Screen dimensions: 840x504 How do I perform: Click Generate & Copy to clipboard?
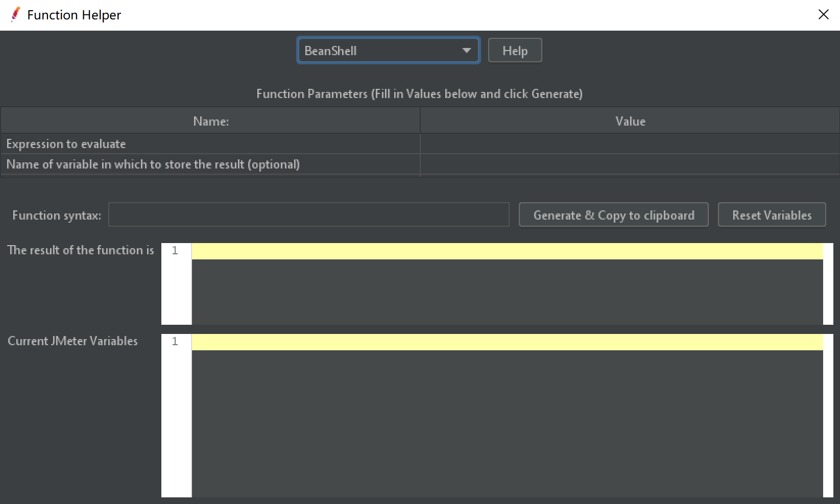[613, 215]
